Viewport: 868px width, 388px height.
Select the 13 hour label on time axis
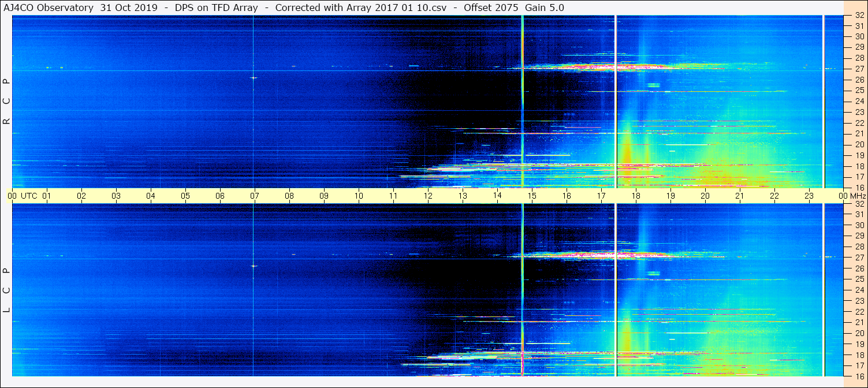(463, 196)
